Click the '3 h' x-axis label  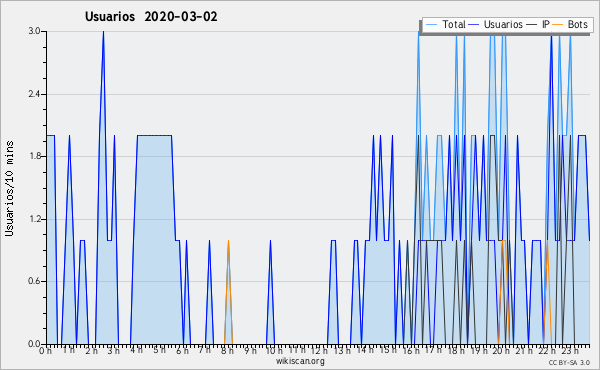pos(114,350)
